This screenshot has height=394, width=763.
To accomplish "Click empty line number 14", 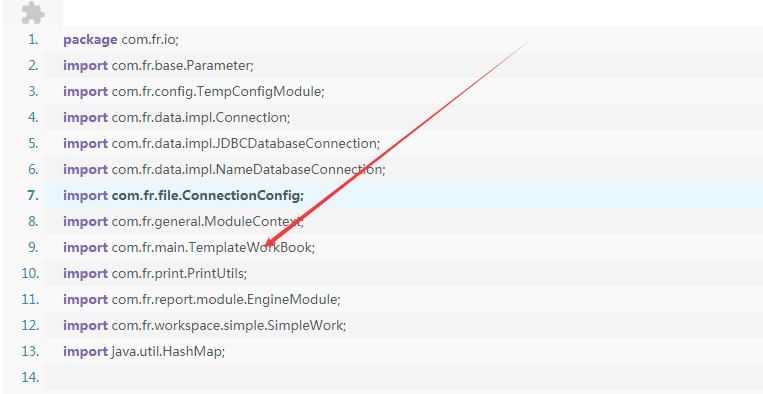I will [x=30, y=377].
